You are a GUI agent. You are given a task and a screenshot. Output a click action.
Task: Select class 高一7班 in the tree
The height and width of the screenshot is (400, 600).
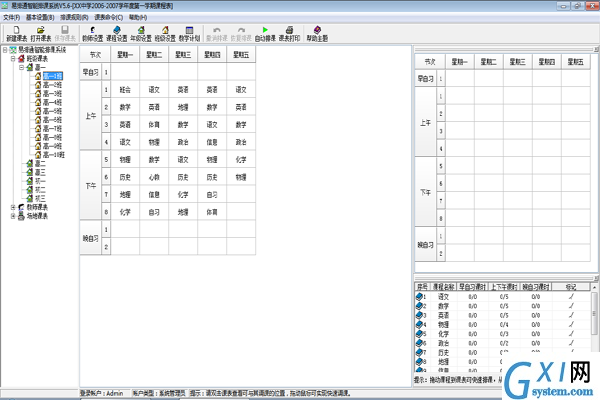coord(52,129)
